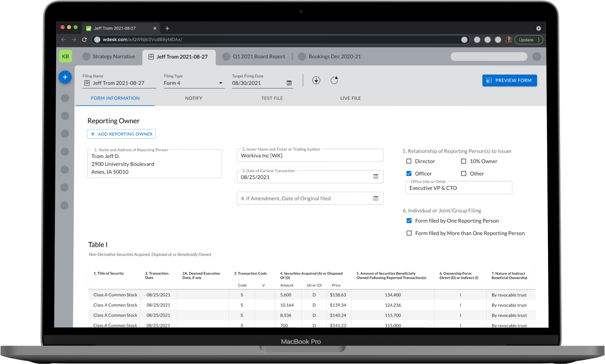Screen dimensions: 605x364
Task: Switch to the Notify tab
Action: tap(193, 98)
